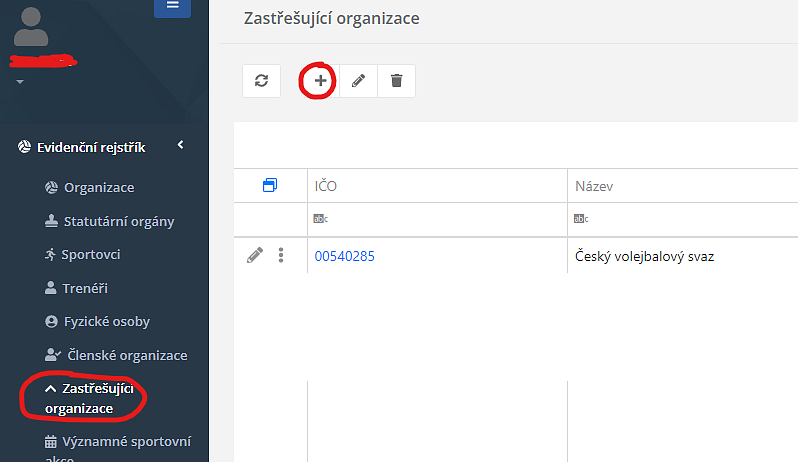Open the 00540285 IČO link
This screenshot has width=798, height=462.
[345, 256]
